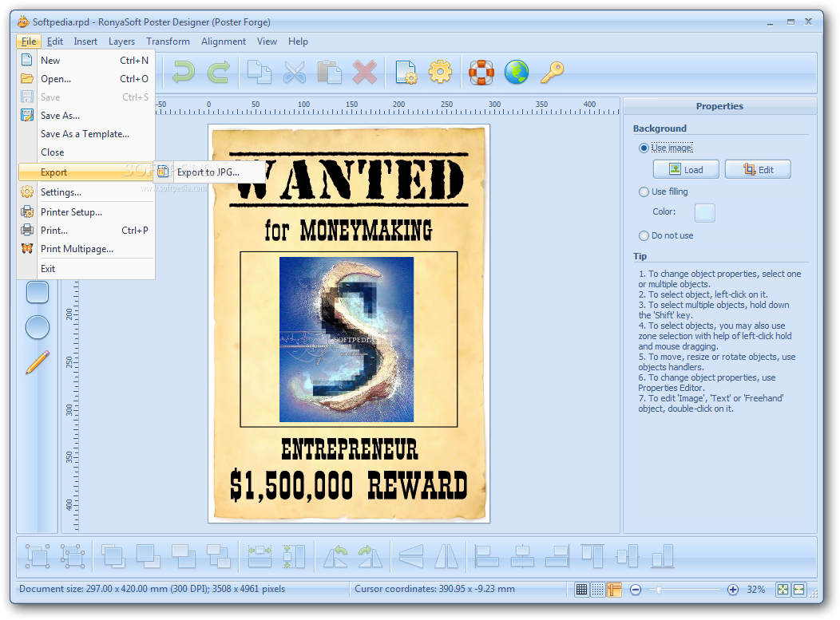Click the Flip horizontal icon

coord(446,555)
